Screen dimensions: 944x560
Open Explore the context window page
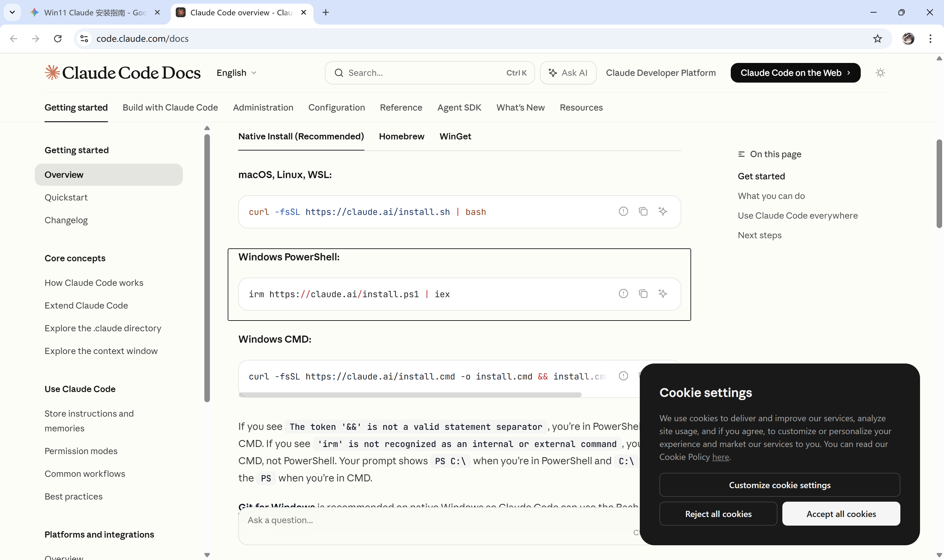point(101,351)
